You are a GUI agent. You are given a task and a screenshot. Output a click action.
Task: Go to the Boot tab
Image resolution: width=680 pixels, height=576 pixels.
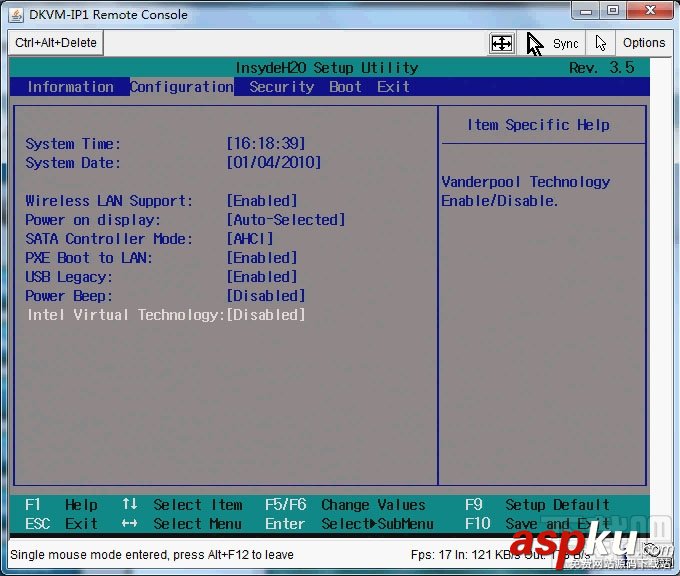pyautogui.click(x=345, y=87)
